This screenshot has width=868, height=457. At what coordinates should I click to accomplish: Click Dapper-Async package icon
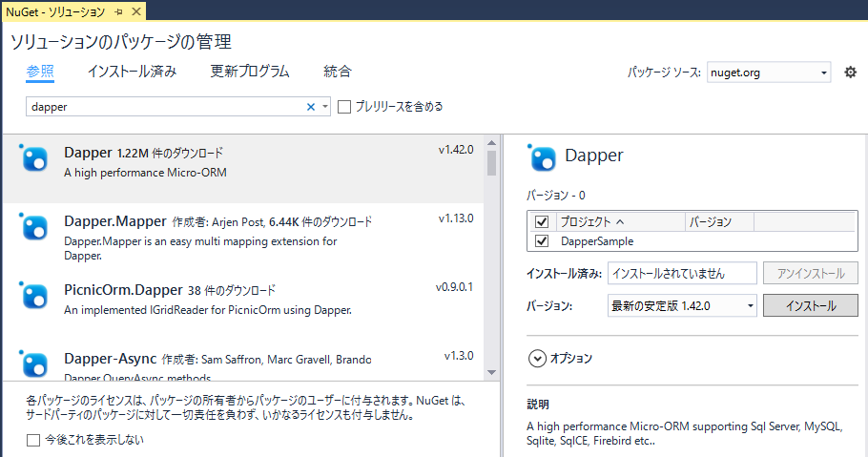(34, 364)
